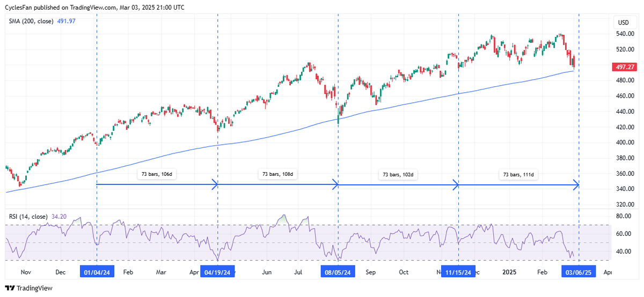This screenshot has width=644, height=297.
Task: Select the 11/15/24 date marker
Action: 458,272
